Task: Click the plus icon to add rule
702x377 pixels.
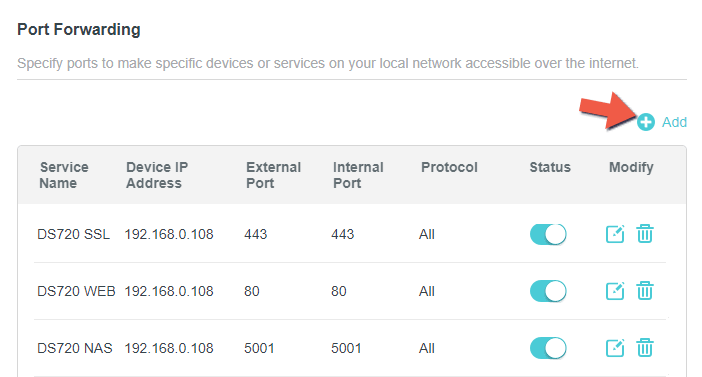Action: 646,122
